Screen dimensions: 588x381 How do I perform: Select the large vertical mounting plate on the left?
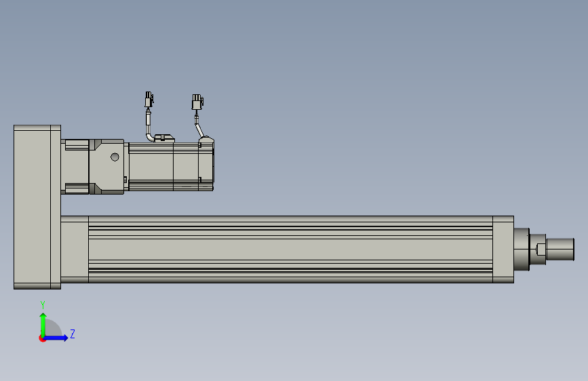pyautogui.click(x=37, y=207)
